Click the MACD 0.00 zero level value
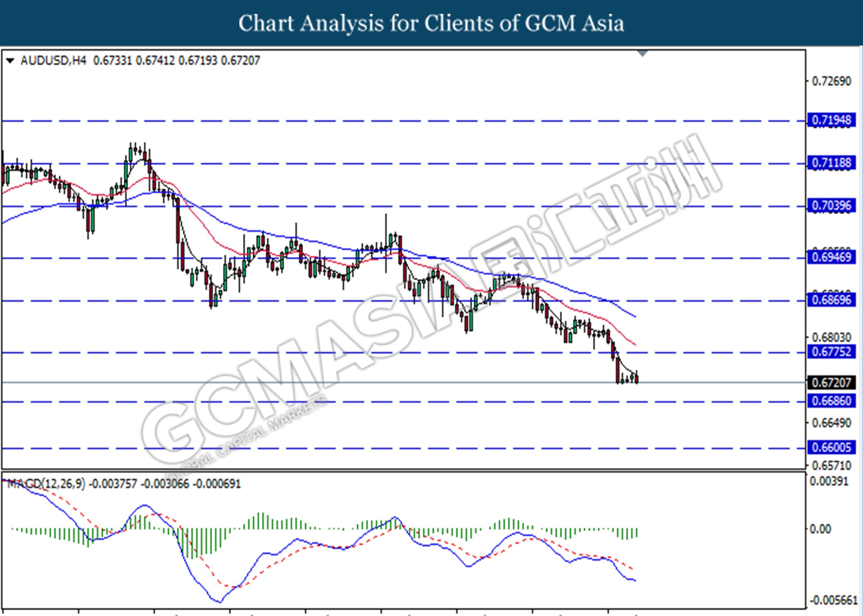863x616 pixels. (x=820, y=529)
